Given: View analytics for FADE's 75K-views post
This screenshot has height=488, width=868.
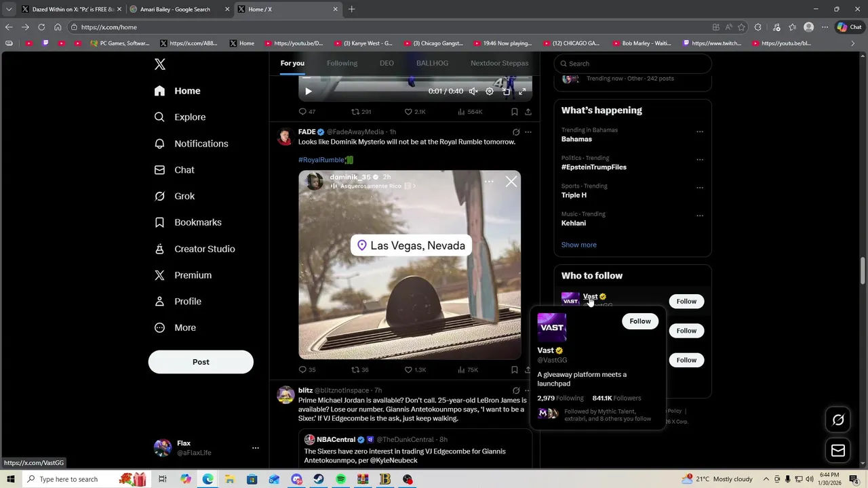Looking at the screenshot, I should pyautogui.click(x=468, y=370).
